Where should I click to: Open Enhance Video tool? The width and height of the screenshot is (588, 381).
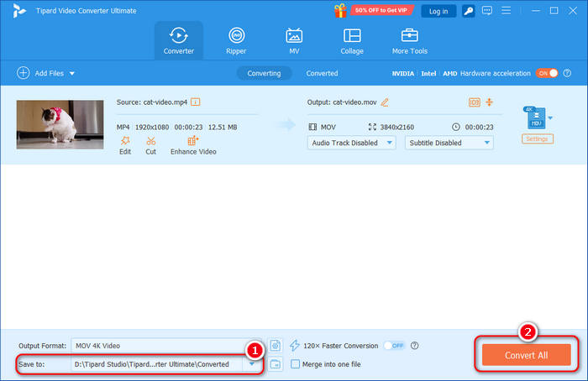(193, 145)
